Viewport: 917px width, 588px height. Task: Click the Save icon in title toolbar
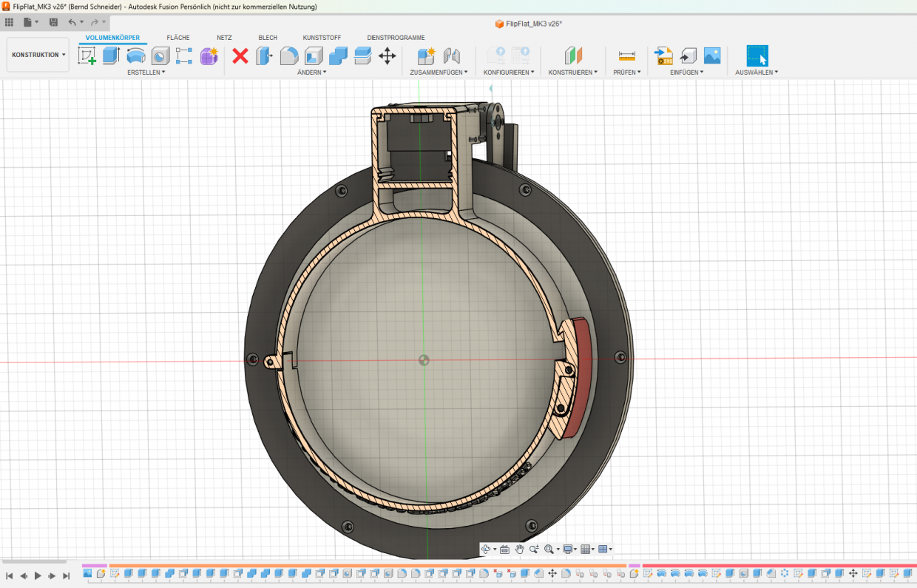pyautogui.click(x=53, y=22)
